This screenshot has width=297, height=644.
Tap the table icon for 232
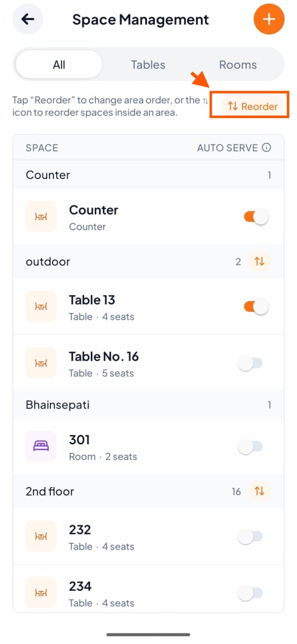pos(41,536)
